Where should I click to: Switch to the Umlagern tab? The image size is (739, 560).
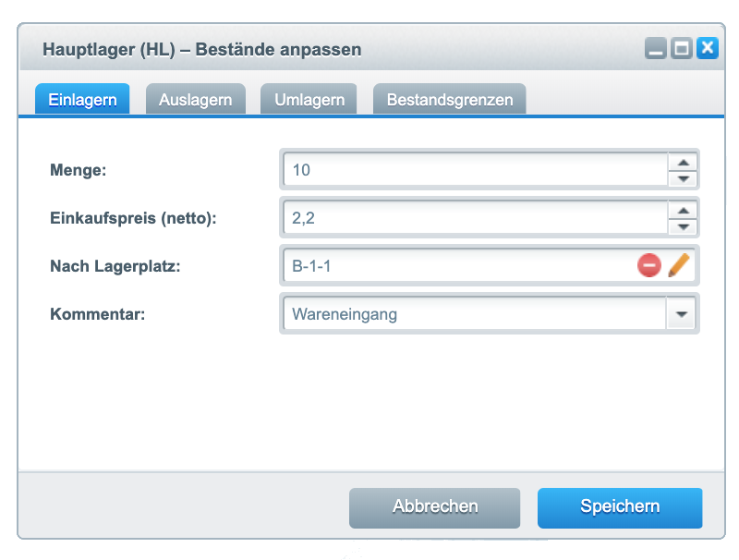pos(309,100)
